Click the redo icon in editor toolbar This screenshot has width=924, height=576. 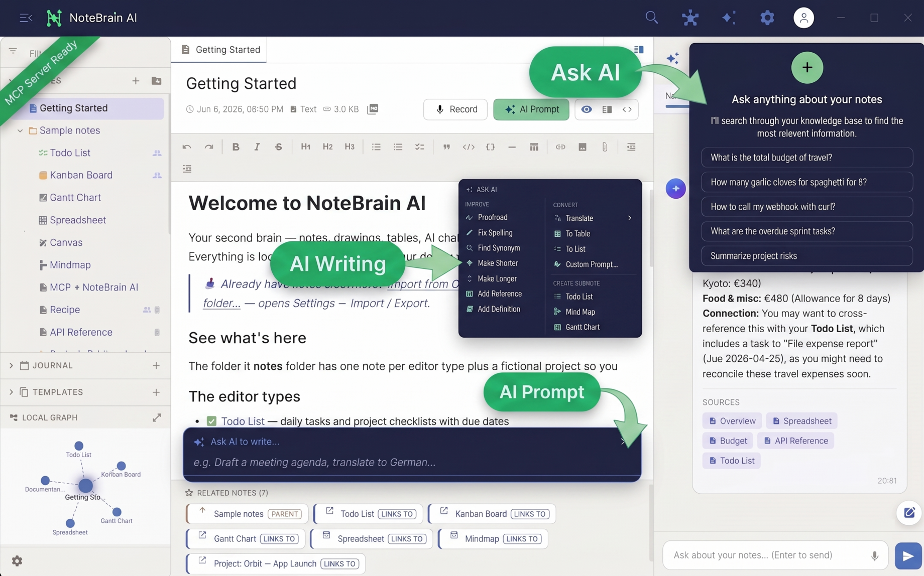[209, 147]
